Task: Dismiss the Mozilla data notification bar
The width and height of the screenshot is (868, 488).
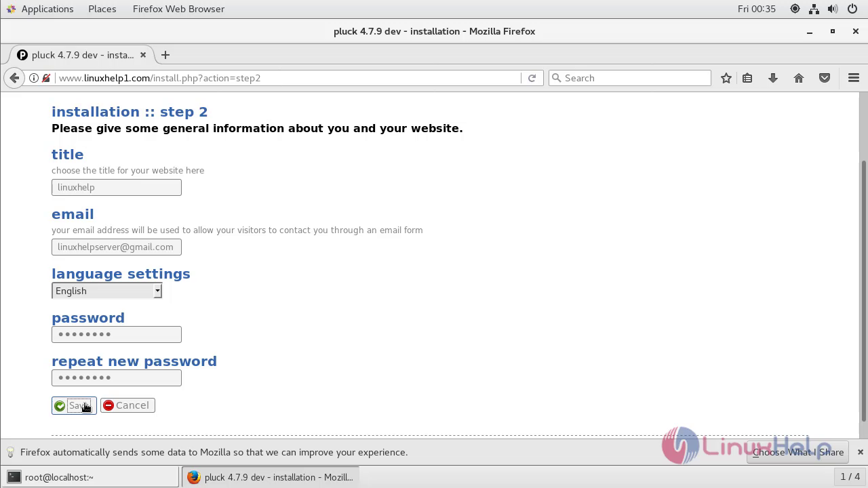Action: pos(861,452)
